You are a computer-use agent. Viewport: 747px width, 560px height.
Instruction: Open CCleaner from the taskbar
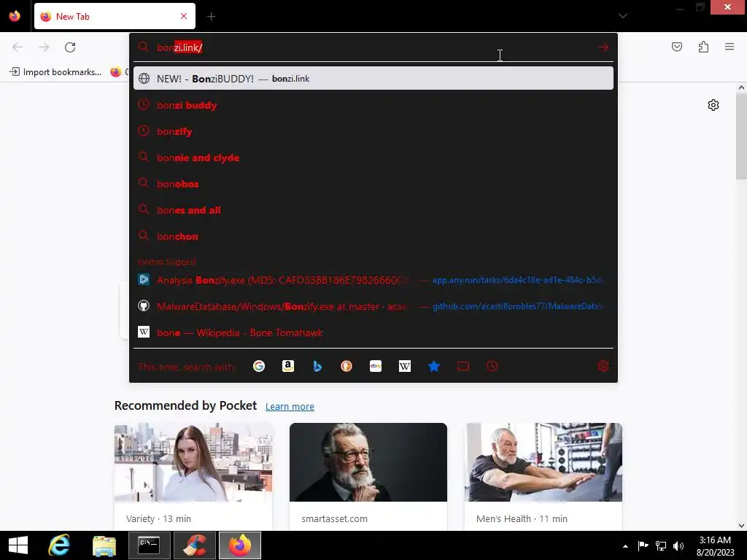coord(195,545)
